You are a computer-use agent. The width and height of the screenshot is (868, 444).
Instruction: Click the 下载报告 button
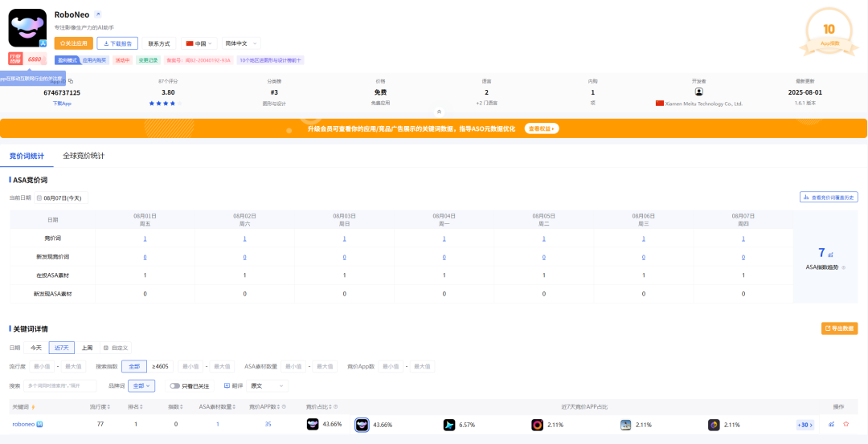tap(117, 43)
